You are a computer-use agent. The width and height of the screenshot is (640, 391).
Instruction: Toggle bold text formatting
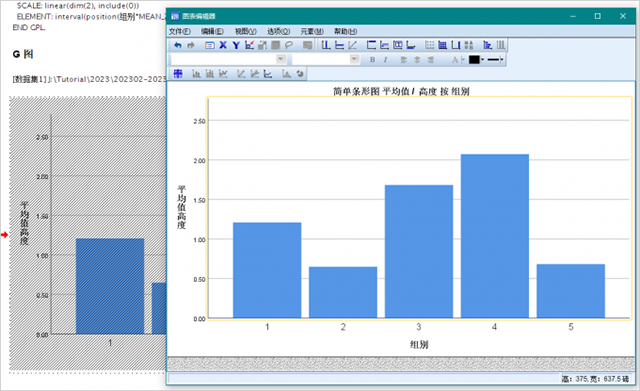pyautogui.click(x=372, y=60)
